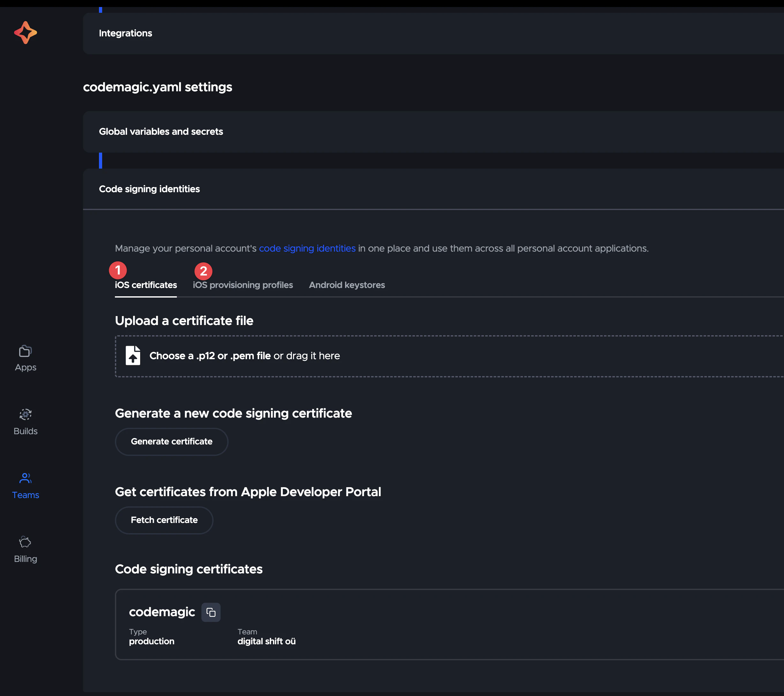Select the iOS certificates tab
Image resolution: width=784 pixels, height=696 pixels.
coord(147,285)
